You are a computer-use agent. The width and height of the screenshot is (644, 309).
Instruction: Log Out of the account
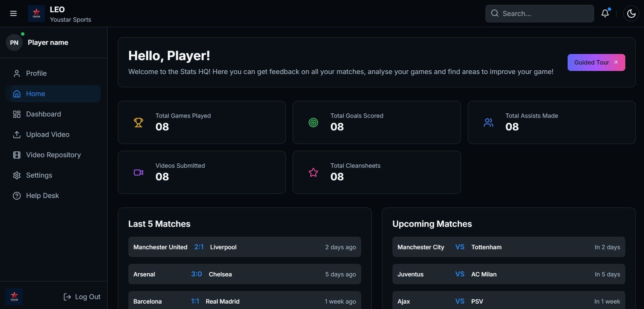pyautogui.click(x=82, y=297)
